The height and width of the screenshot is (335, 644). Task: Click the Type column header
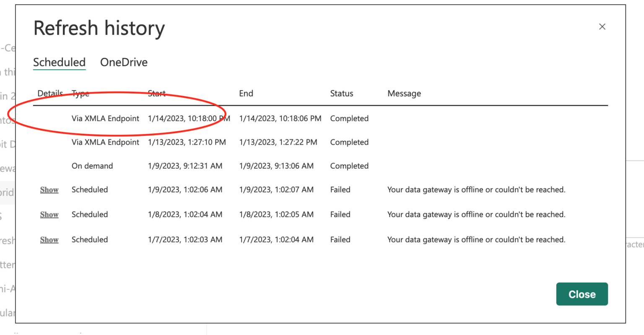80,93
